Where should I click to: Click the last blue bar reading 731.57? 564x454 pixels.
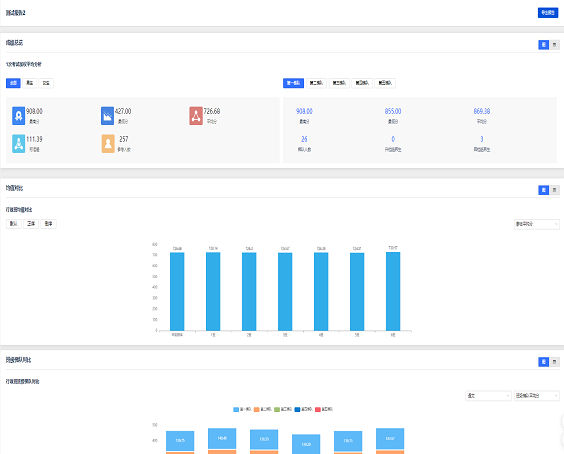coord(393,291)
